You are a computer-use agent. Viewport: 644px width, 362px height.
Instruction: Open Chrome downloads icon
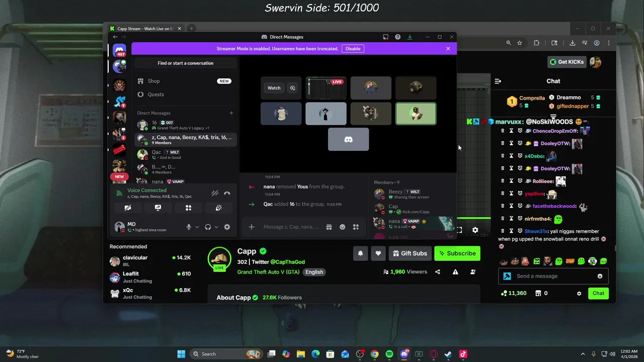(572, 43)
